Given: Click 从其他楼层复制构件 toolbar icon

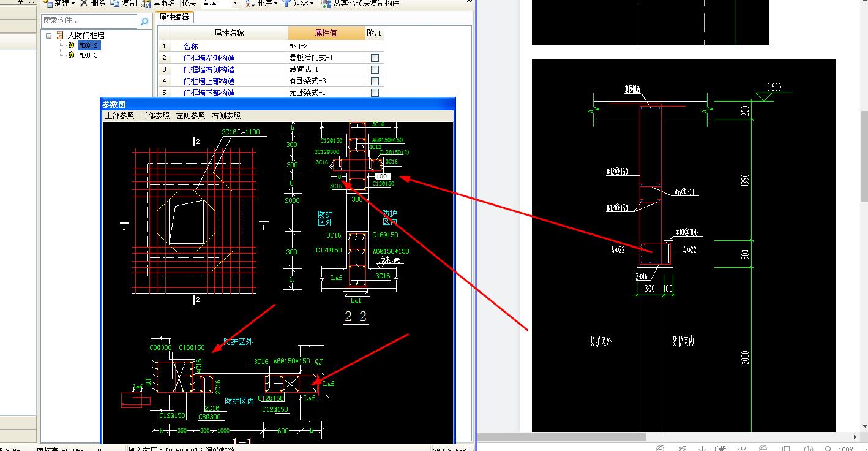Looking at the screenshot, I should [x=326, y=3].
